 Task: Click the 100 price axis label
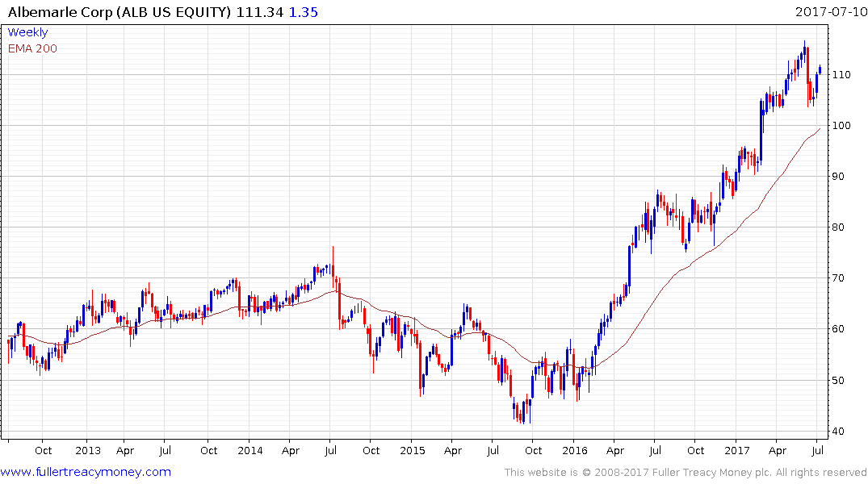pyautogui.click(x=841, y=126)
